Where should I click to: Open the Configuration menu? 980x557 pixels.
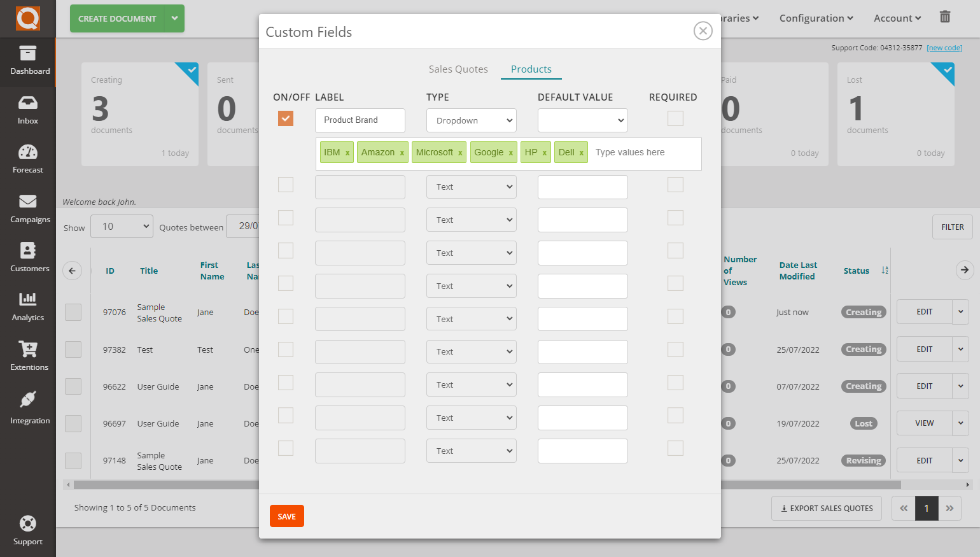point(816,18)
